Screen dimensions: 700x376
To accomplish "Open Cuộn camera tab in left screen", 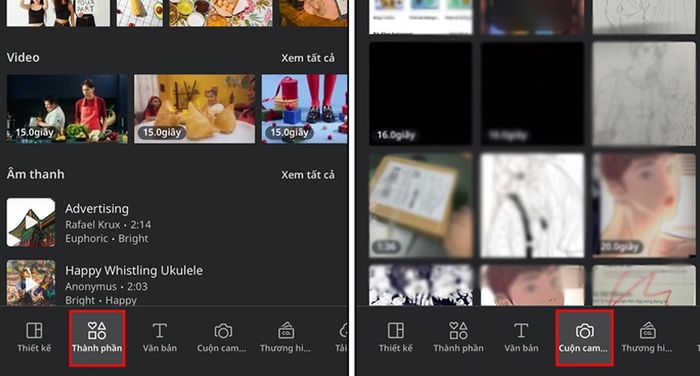I will (221, 338).
